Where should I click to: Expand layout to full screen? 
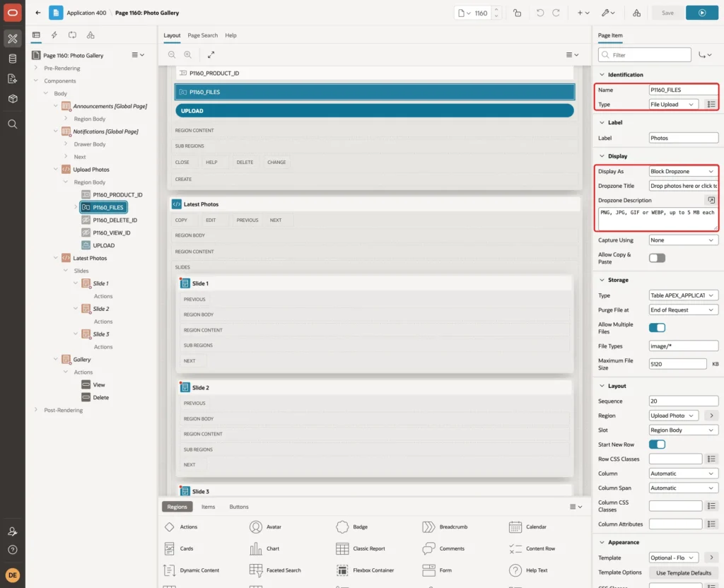click(211, 54)
